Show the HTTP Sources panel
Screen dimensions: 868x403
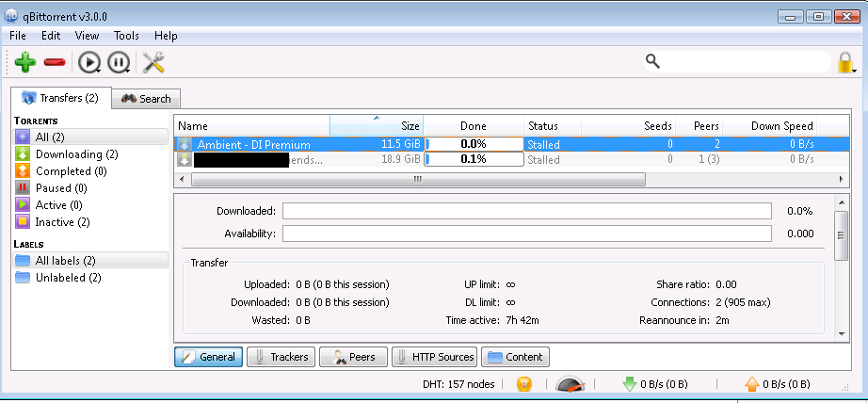click(434, 357)
